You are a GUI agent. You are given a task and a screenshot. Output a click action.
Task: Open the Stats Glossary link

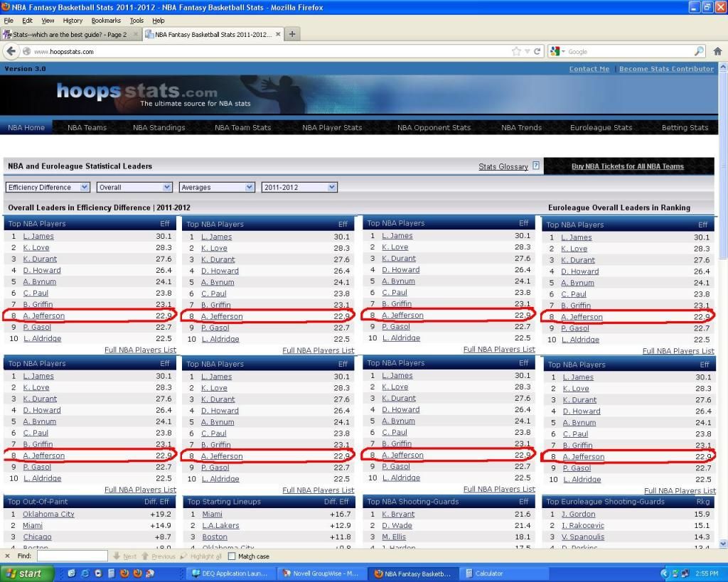(x=503, y=166)
